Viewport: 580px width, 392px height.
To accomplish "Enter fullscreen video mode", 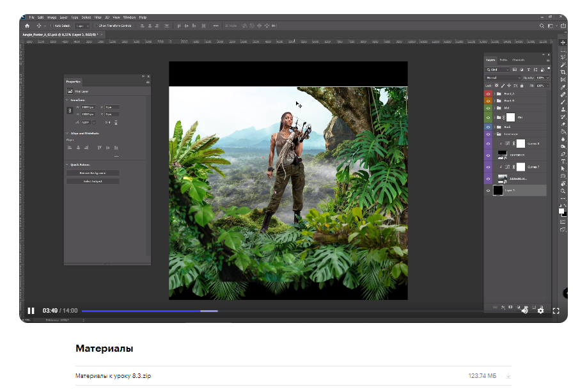I will [x=556, y=311].
